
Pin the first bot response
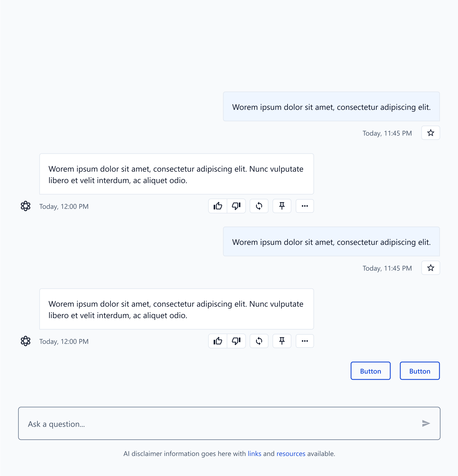(x=282, y=206)
